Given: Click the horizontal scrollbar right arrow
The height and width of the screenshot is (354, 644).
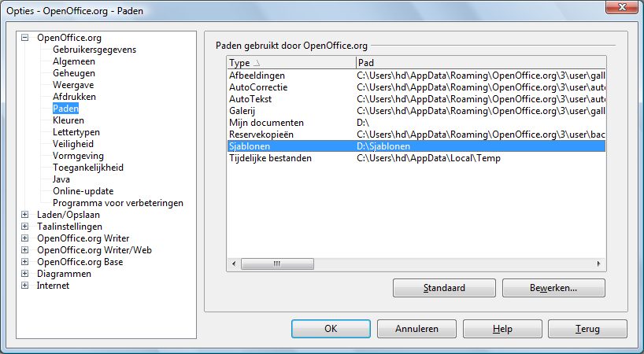Looking at the screenshot, I should 599,264.
